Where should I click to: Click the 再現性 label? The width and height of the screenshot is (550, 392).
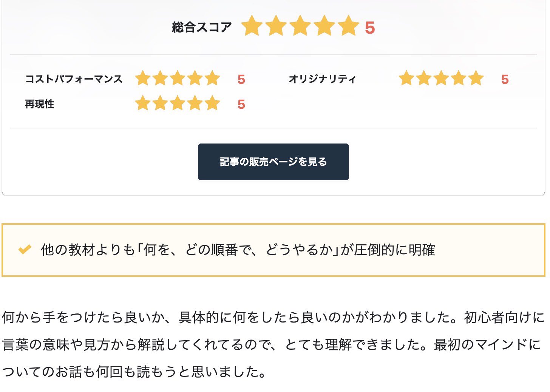(40, 104)
